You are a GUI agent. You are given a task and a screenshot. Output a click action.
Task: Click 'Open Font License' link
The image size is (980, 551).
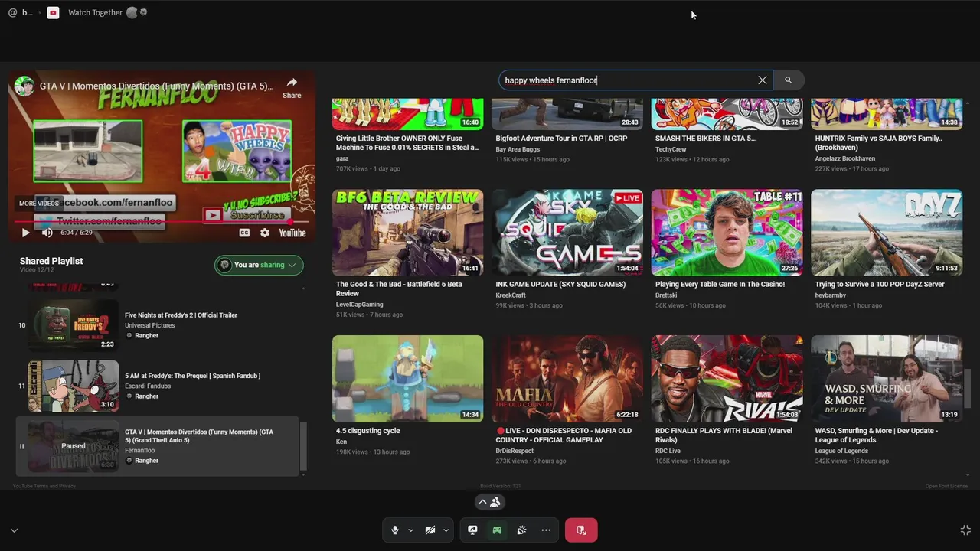pos(946,486)
